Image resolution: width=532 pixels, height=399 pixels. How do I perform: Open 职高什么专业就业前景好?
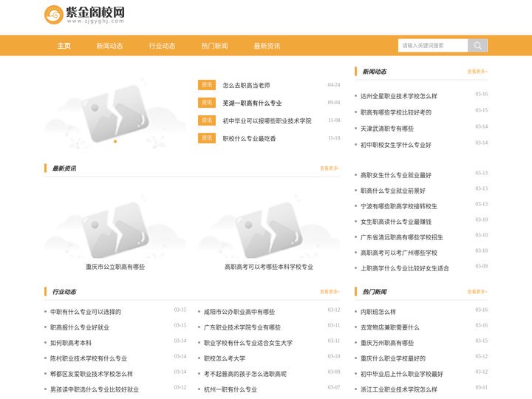pos(392,191)
